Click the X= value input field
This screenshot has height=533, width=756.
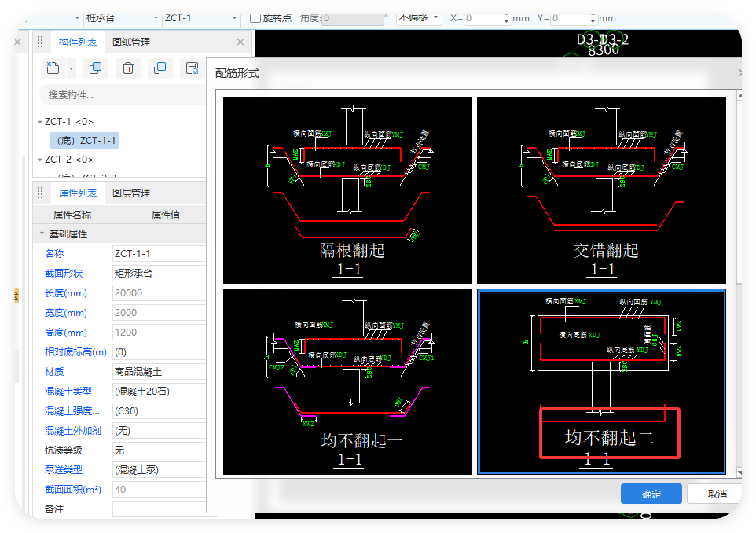[x=483, y=18]
